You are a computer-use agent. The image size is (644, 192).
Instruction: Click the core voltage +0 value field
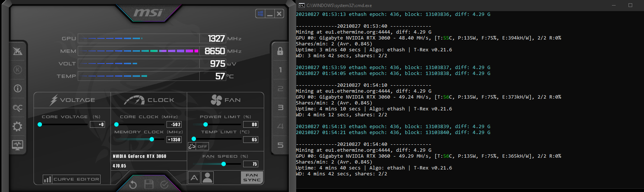pyautogui.click(x=98, y=124)
